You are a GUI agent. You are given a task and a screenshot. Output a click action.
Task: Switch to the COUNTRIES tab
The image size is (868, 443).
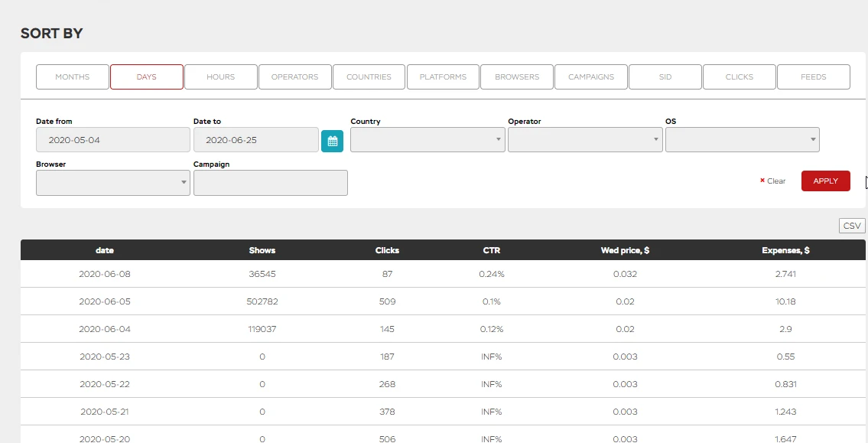(x=369, y=77)
